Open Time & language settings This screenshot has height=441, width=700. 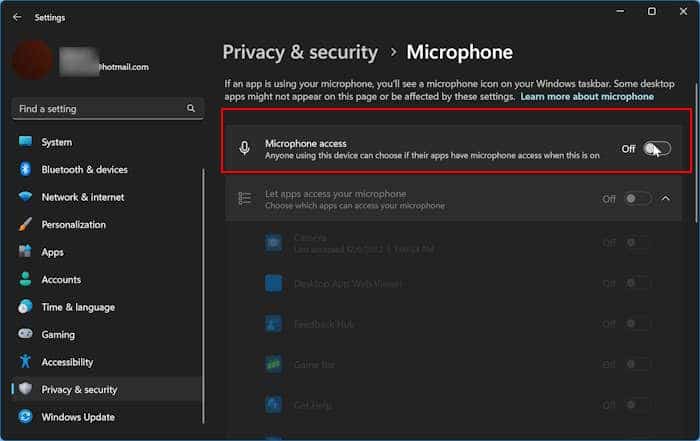tap(107, 307)
